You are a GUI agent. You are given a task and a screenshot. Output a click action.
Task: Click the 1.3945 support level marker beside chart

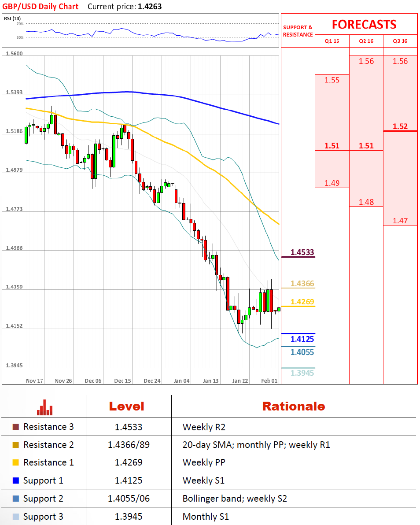(x=302, y=373)
